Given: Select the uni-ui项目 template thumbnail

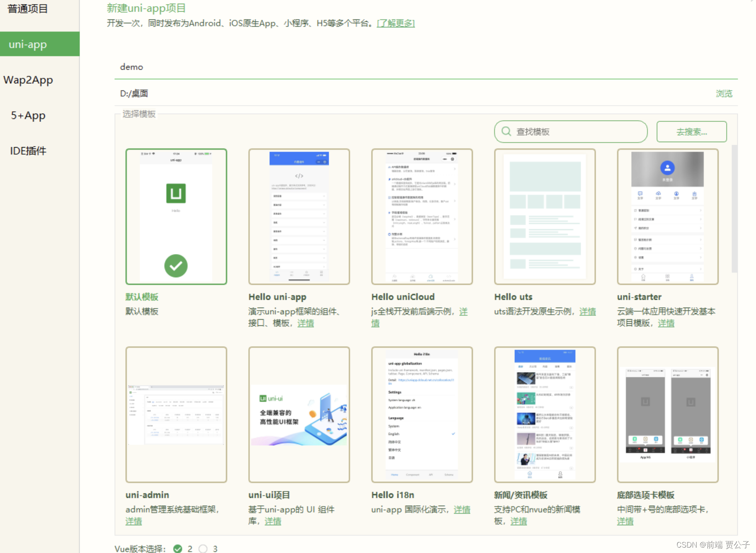Looking at the screenshot, I should point(299,415).
